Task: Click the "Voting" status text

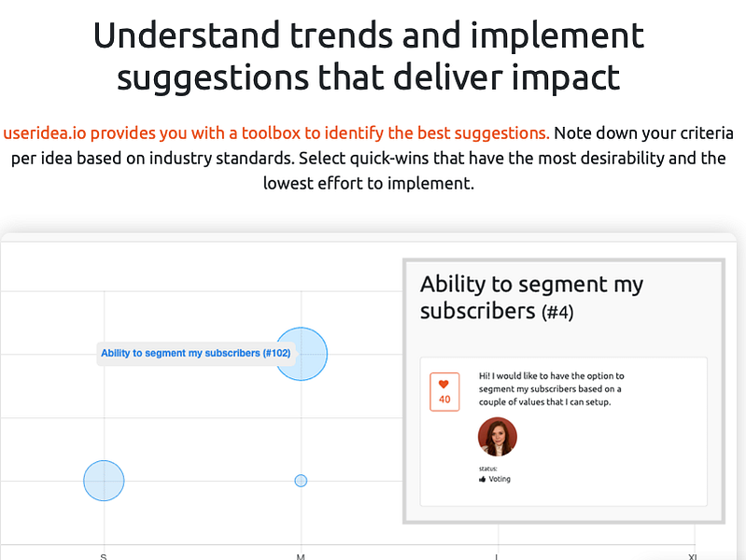Action: [500, 479]
